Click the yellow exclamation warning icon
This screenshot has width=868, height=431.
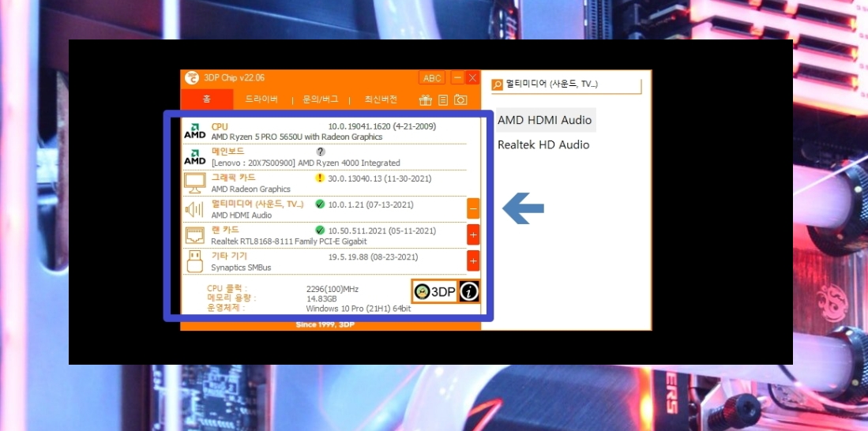pos(319,178)
